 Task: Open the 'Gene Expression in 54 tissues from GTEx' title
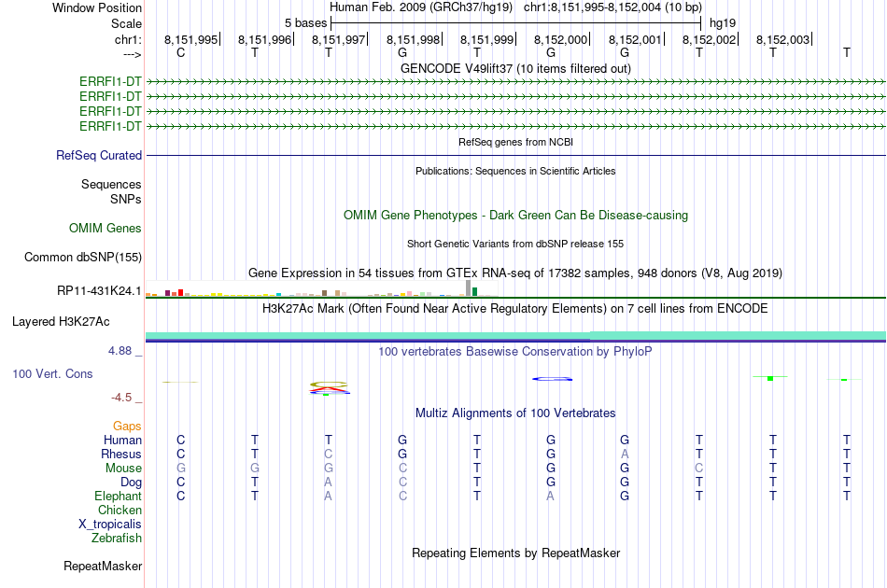tap(515, 273)
